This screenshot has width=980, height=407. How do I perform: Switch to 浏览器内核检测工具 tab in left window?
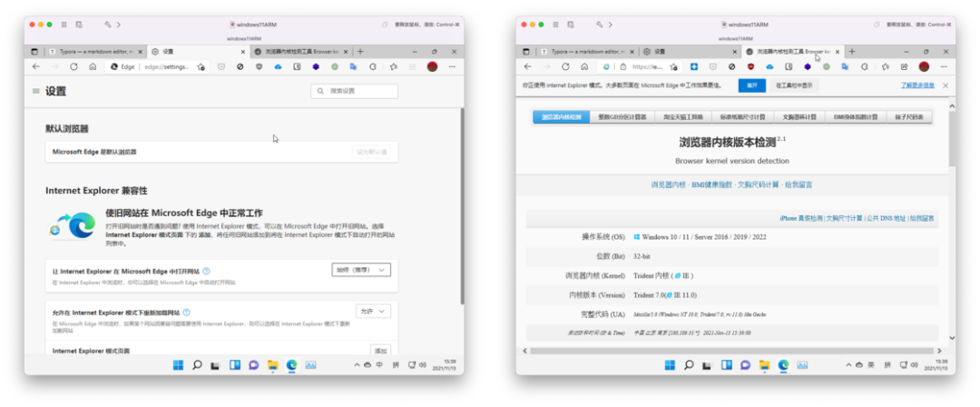tap(301, 52)
